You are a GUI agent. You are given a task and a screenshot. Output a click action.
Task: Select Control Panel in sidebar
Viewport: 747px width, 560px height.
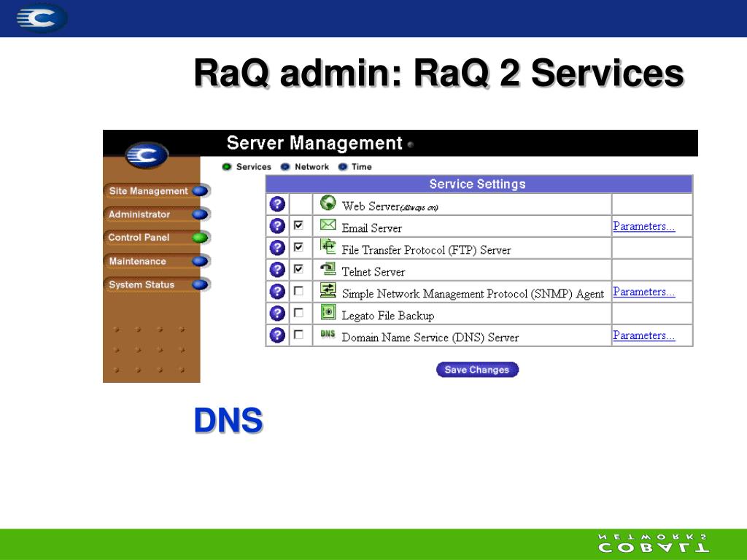[156, 238]
